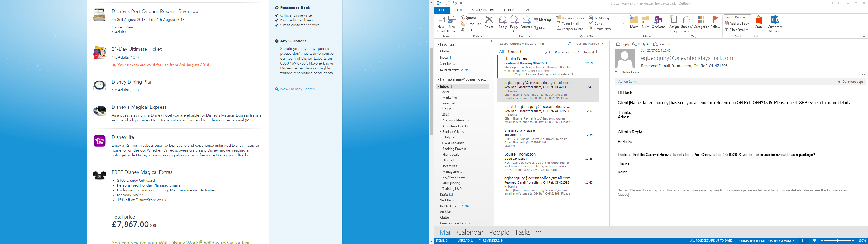The width and height of the screenshot is (868, 244).
Task: Ignore the selected conversation
Action: [469, 18]
